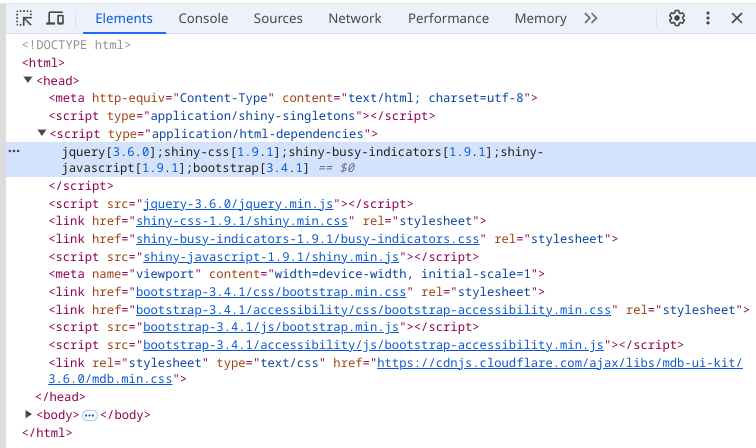This screenshot has width=756, height=448.
Task: Open shiny-css-1.9.1/shiny.min.css link
Action: (242, 221)
